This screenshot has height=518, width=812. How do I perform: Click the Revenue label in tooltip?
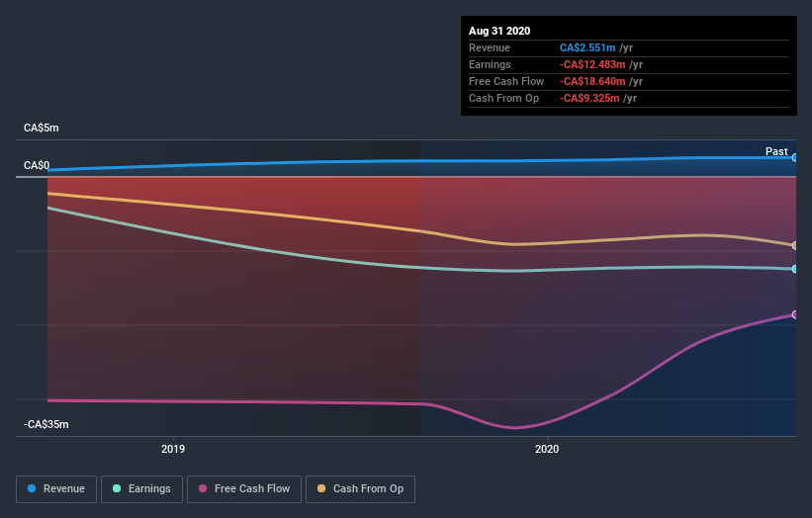tap(490, 47)
